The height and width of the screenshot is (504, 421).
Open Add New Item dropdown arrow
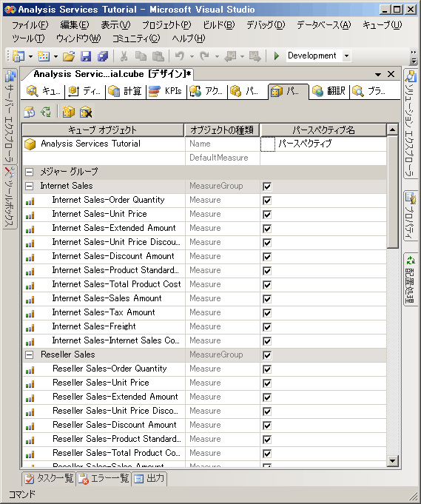55,56
